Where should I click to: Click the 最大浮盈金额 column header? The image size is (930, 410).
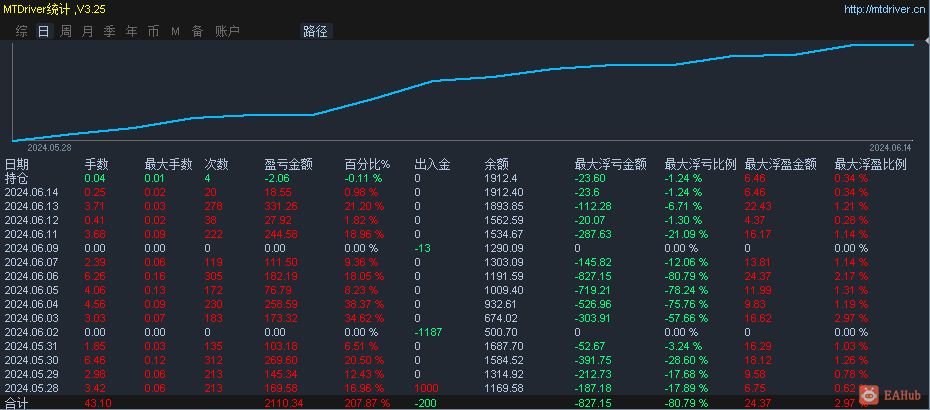point(781,165)
